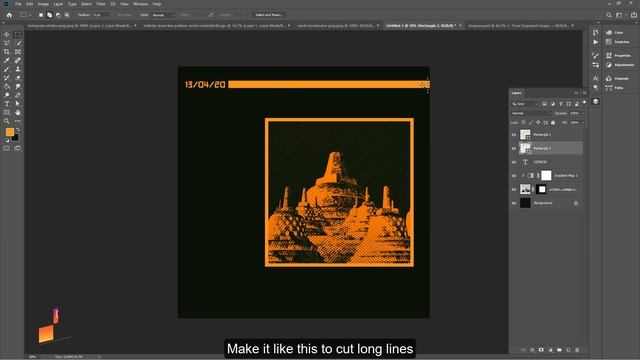Open the Adjustments panel
Screen dimensions: 640x360
click(620, 65)
